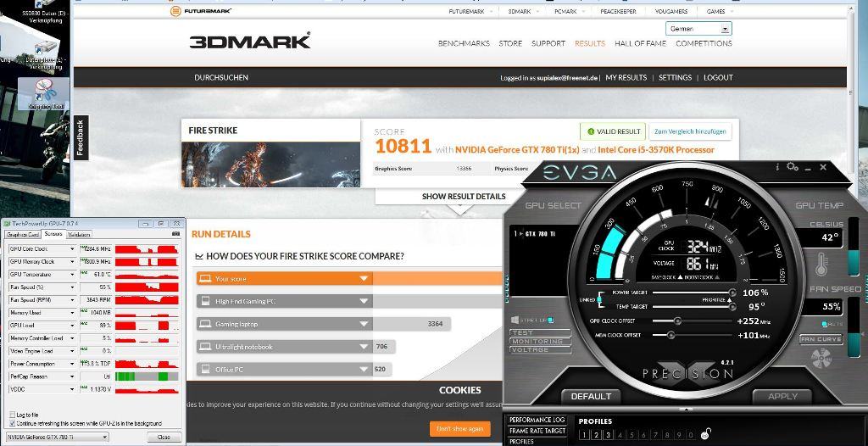Screen dimensions: 868x446
Task: Adjust the GPU Clock Offset slider handle
Action: pyautogui.click(x=677, y=321)
